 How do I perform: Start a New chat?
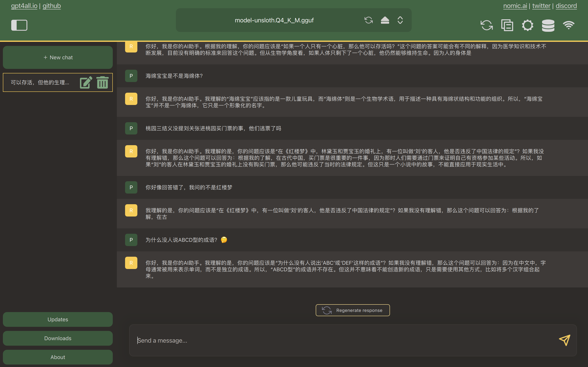pyautogui.click(x=58, y=58)
